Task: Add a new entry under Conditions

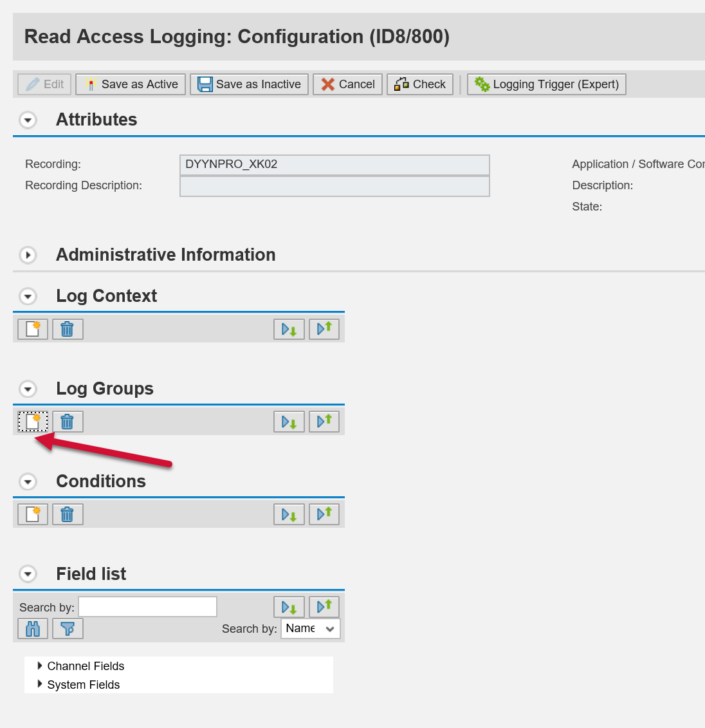Action: (x=32, y=514)
